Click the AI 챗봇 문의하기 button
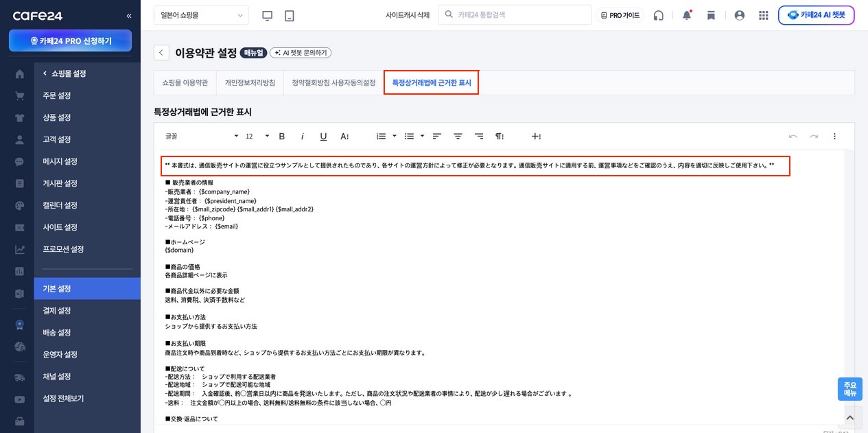 (301, 53)
